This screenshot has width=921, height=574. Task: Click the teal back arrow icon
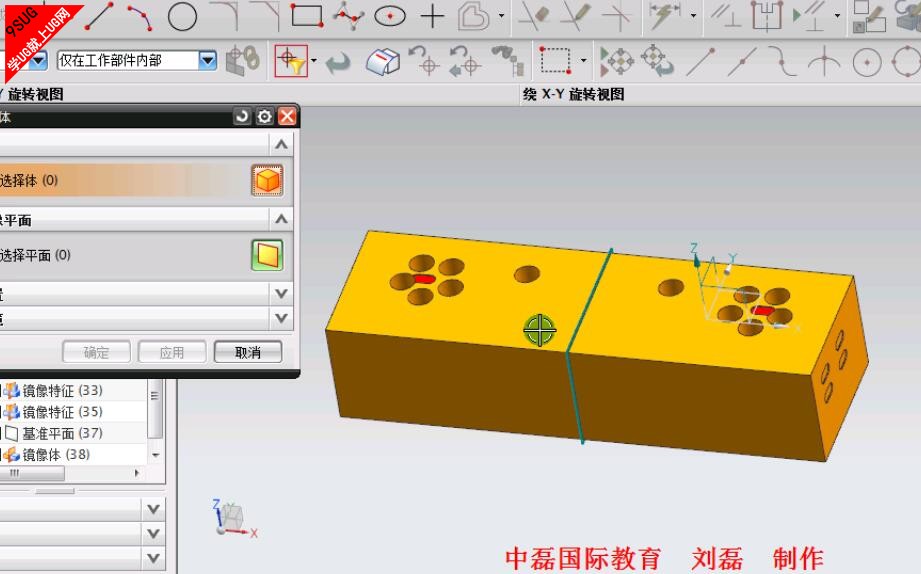tap(338, 62)
